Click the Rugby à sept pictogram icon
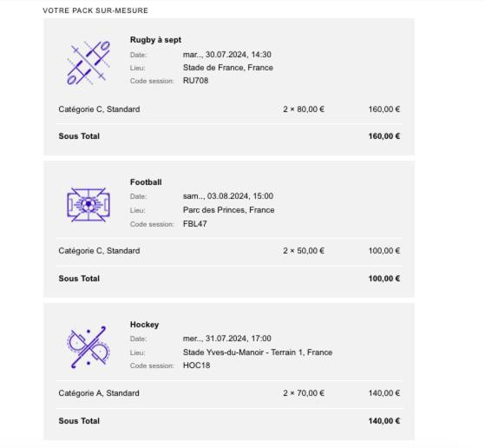Screen dimensions: 485x448 point(88,63)
